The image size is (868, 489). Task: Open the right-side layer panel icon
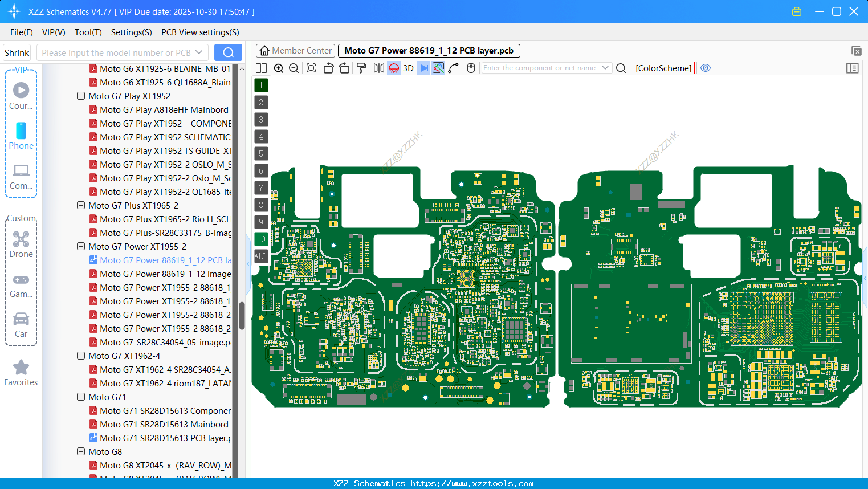click(853, 68)
